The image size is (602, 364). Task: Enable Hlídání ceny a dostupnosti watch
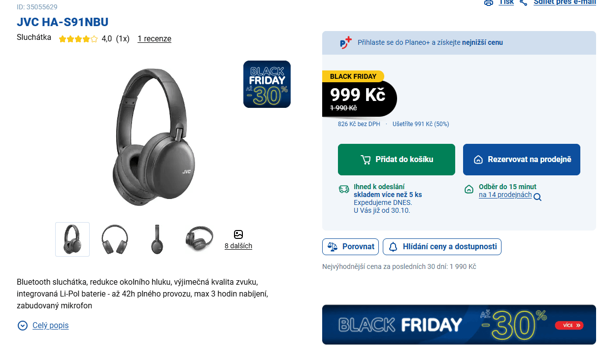[x=442, y=247]
